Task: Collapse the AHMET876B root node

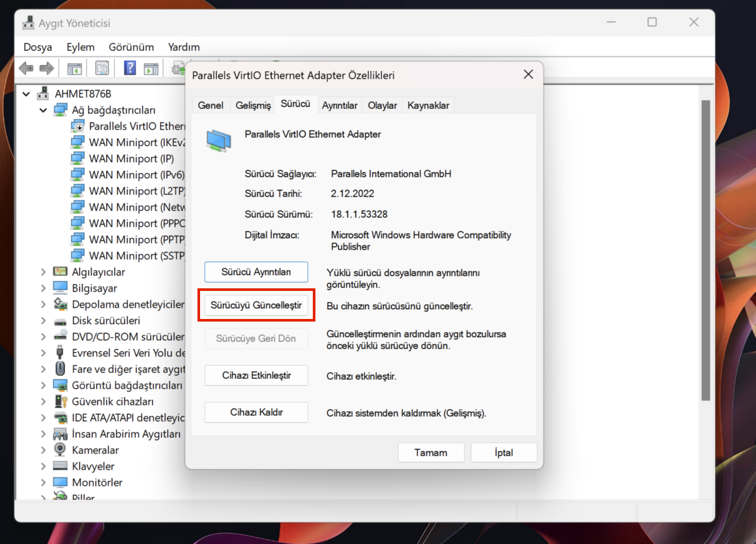Action: (x=26, y=94)
